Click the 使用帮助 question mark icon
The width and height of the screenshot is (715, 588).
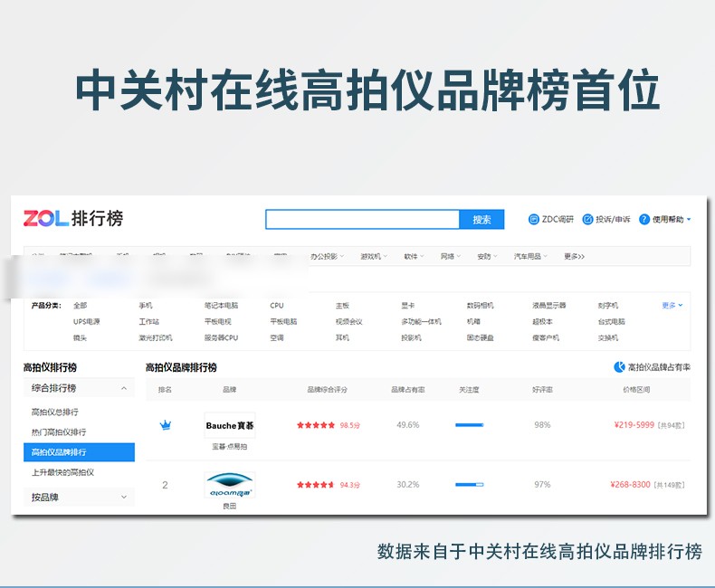(643, 219)
